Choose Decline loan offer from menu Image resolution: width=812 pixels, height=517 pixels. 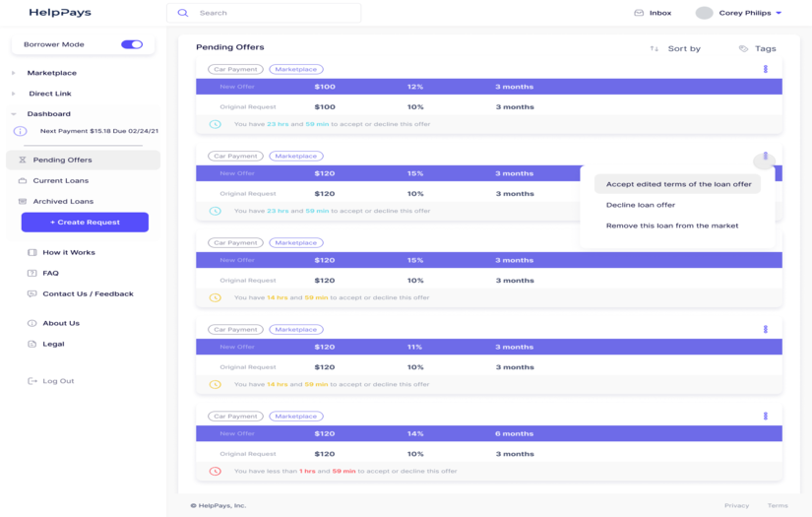click(x=641, y=205)
